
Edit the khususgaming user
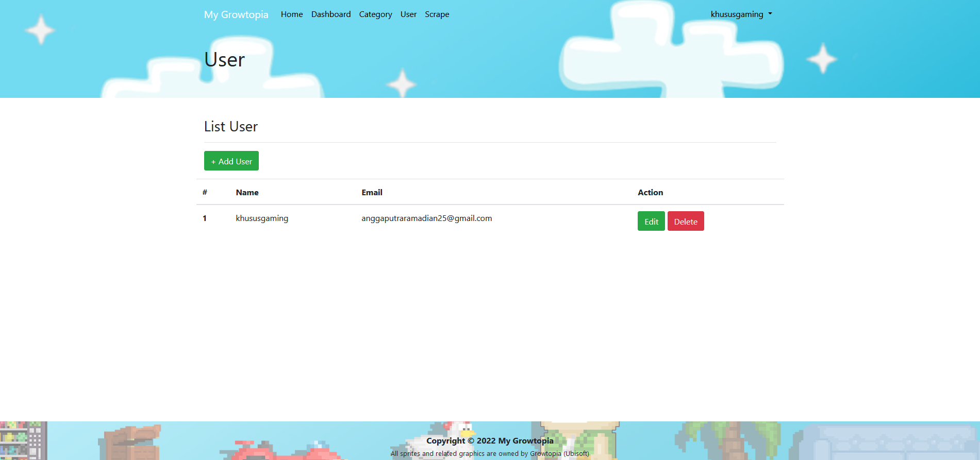tap(651, 221)
